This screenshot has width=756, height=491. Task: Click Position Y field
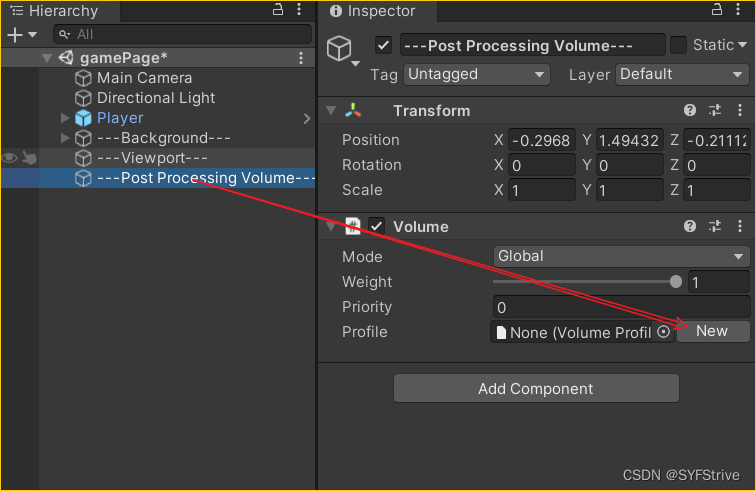(630, 140)
